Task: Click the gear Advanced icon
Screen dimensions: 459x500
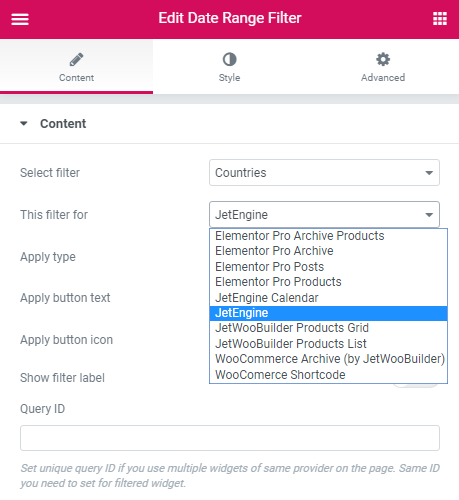Action: 383,59
